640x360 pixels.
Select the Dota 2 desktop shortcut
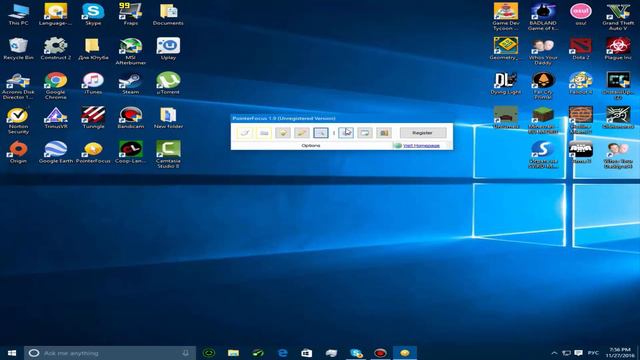[581, 49]
